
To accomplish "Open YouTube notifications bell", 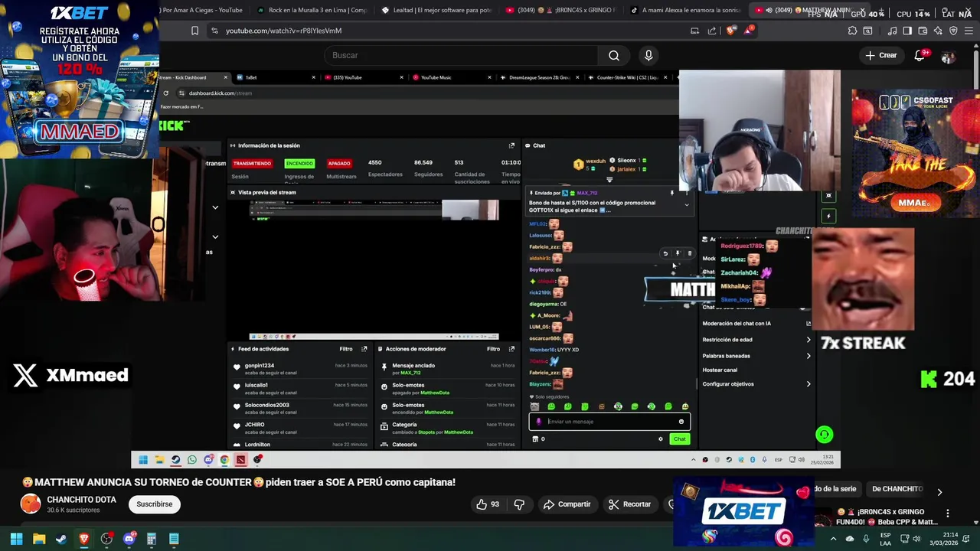I will point(920,55).
